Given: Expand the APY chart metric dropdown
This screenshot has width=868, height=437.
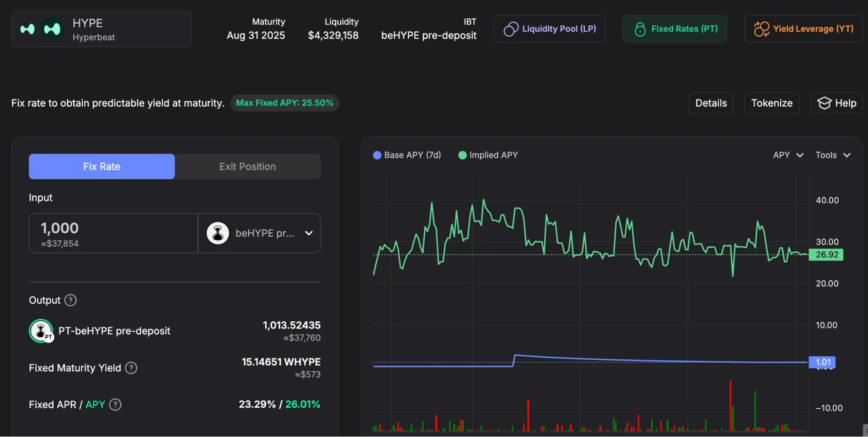Looking at the screenshot, I should tap(788, 155).
